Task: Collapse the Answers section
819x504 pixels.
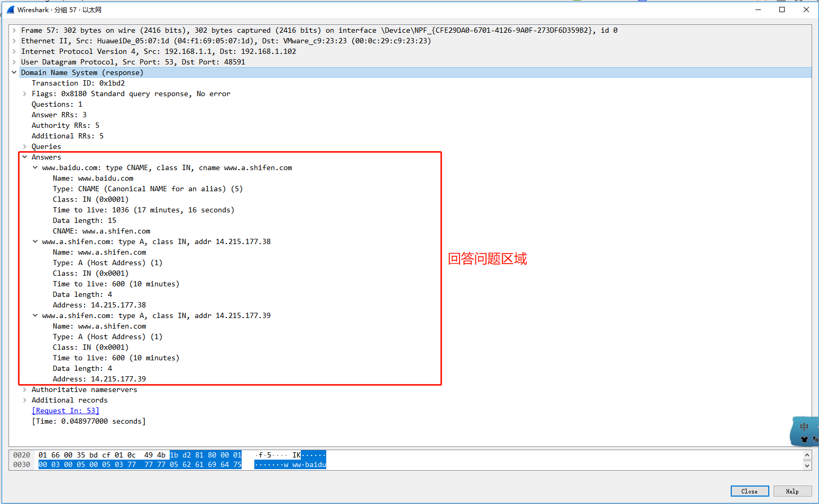Action: [x=25, y=157]
